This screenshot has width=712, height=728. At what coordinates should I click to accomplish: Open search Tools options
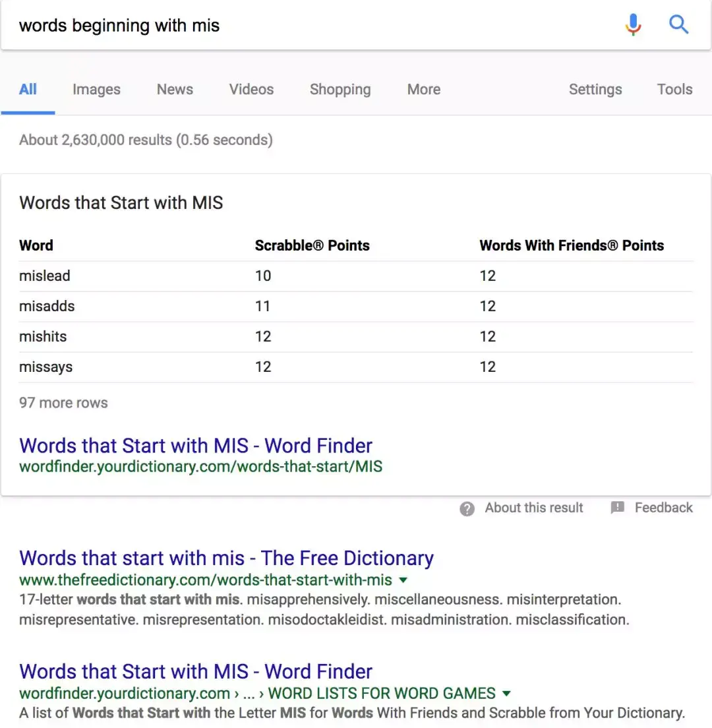(674, 89)
